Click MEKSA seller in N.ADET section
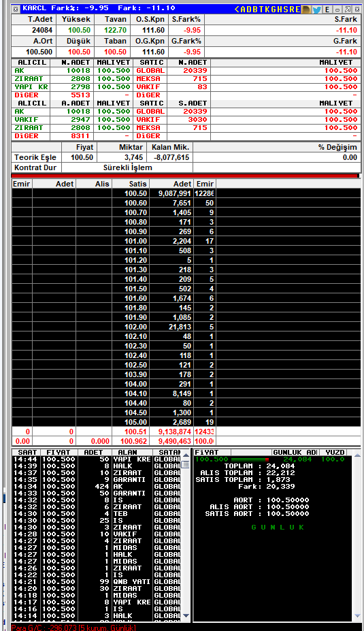 pos(148,78)
